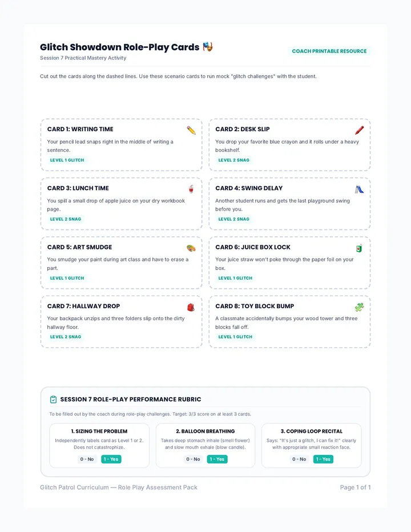Click the Level 1 Glitch tag on Card 1
Viewport: 411px width, 532px height.
[67, 160]
